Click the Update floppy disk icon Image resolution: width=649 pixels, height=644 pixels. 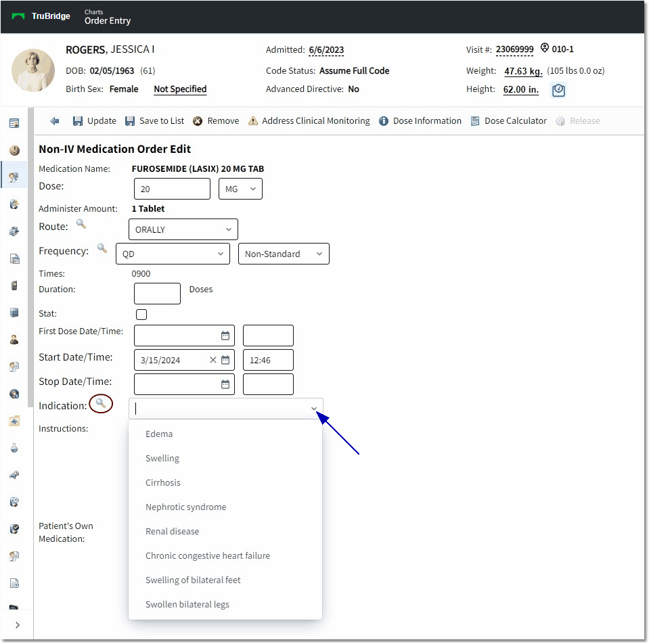pos(77,121)
